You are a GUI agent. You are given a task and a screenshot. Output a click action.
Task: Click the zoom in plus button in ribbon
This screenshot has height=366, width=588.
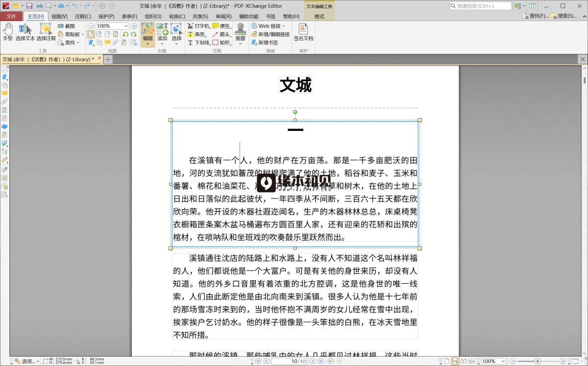(134, 26)
